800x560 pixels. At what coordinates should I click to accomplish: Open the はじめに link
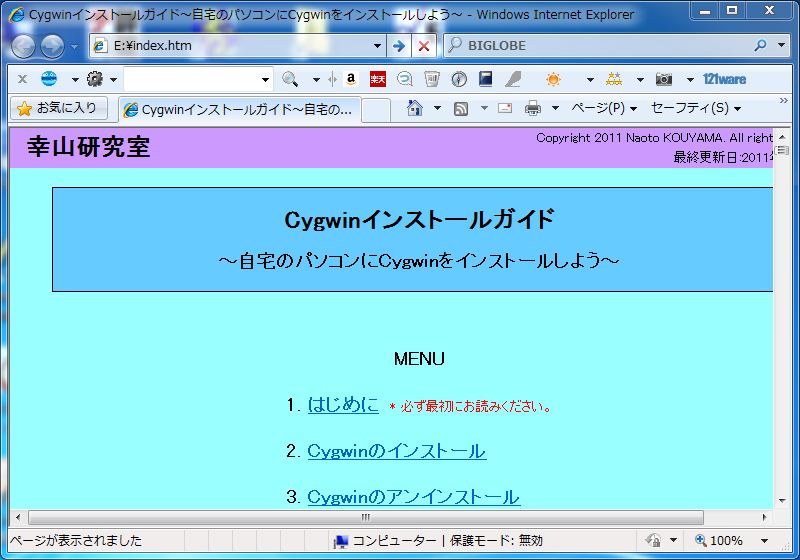click(343, 404)
